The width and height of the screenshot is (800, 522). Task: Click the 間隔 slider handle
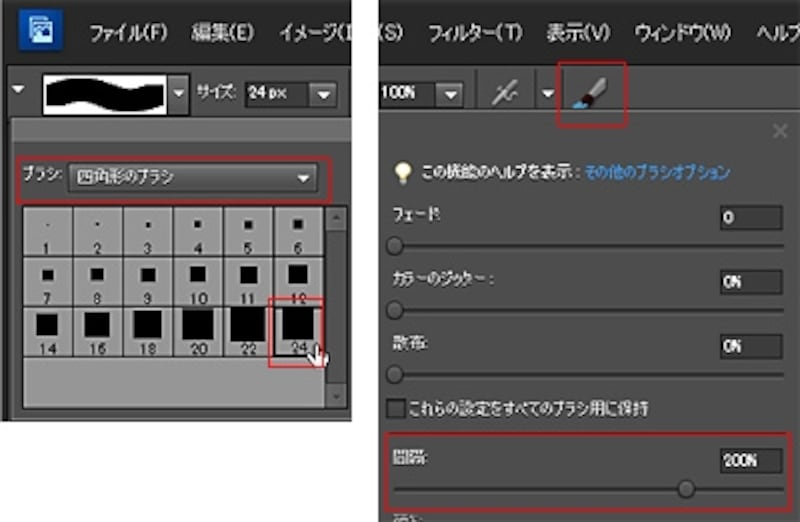[x=686, y=489]
